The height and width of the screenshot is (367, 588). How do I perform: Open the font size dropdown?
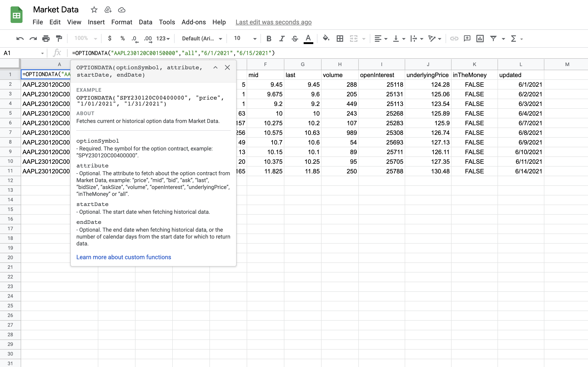(245, 39)
